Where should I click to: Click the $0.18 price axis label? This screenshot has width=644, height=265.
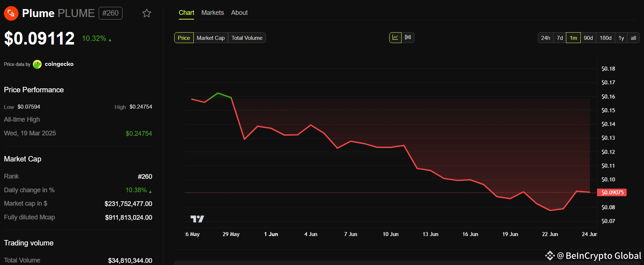click(x=608, y=69)
